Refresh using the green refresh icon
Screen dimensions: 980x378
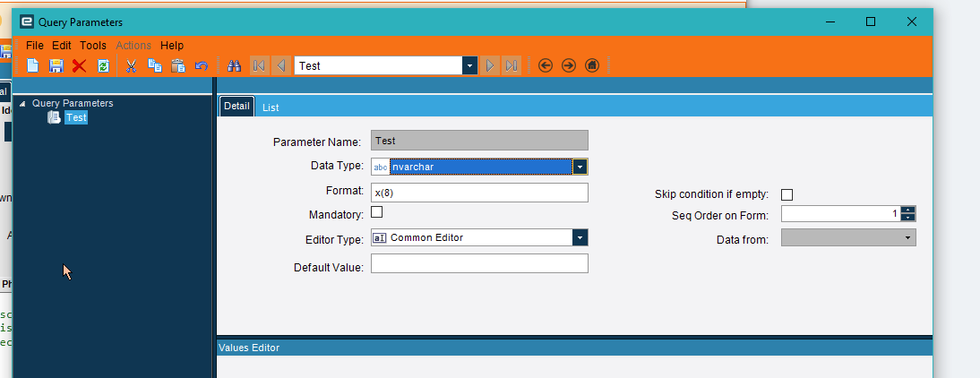point(103,65)
